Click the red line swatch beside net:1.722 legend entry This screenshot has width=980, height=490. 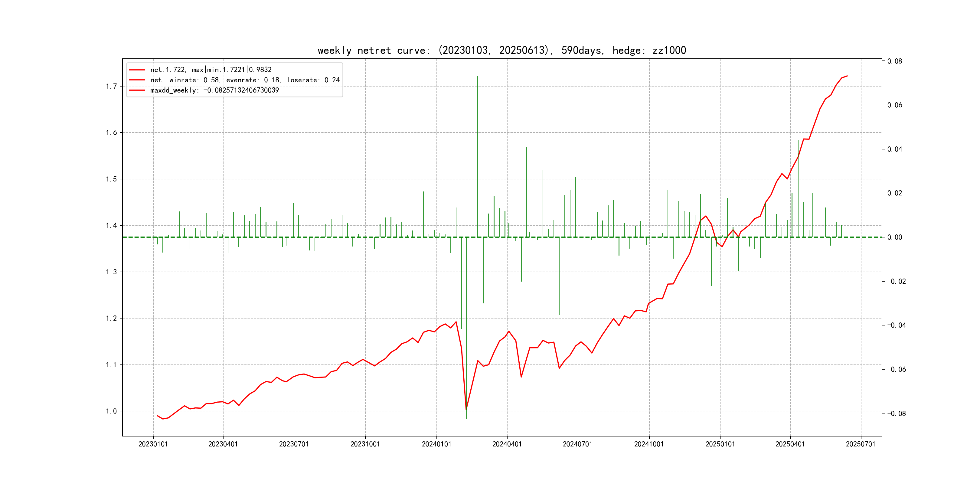137,70
